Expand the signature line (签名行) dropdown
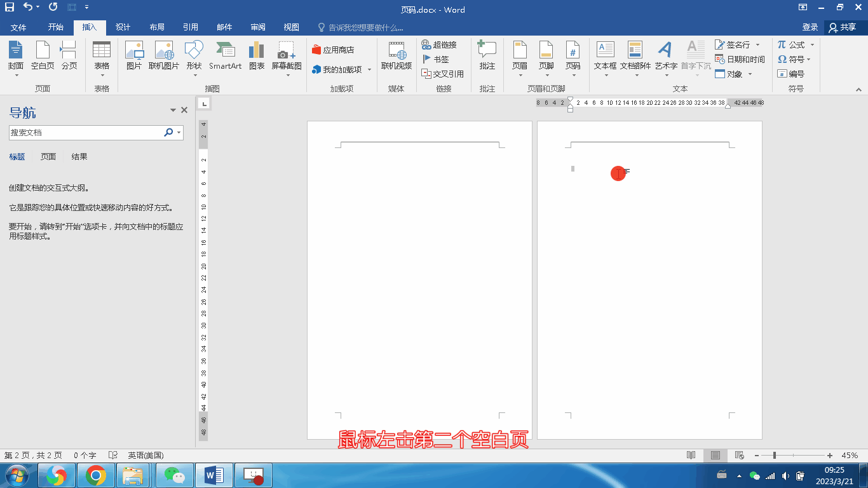Screen dimensions: 868x488 (757, 44)
